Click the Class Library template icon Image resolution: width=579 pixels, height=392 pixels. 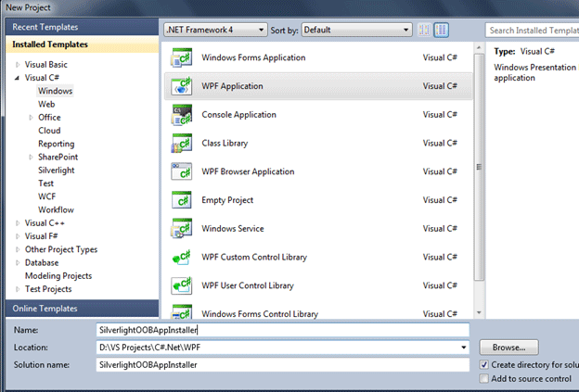181,143
